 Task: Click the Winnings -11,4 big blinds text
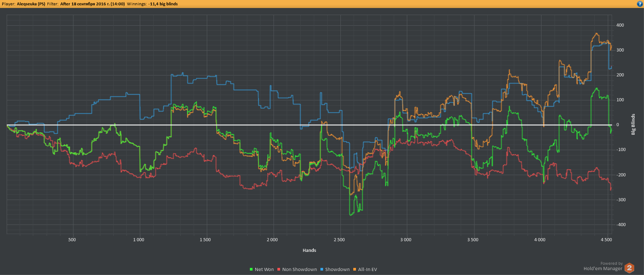pos(162,3)
